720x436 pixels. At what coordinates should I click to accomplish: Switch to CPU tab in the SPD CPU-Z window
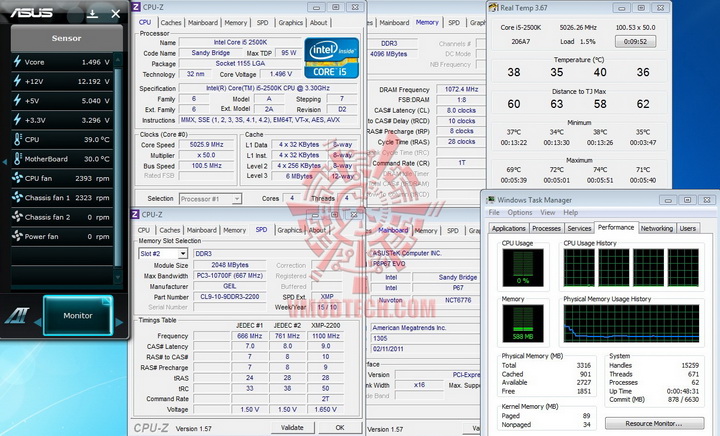click(144, 230)
